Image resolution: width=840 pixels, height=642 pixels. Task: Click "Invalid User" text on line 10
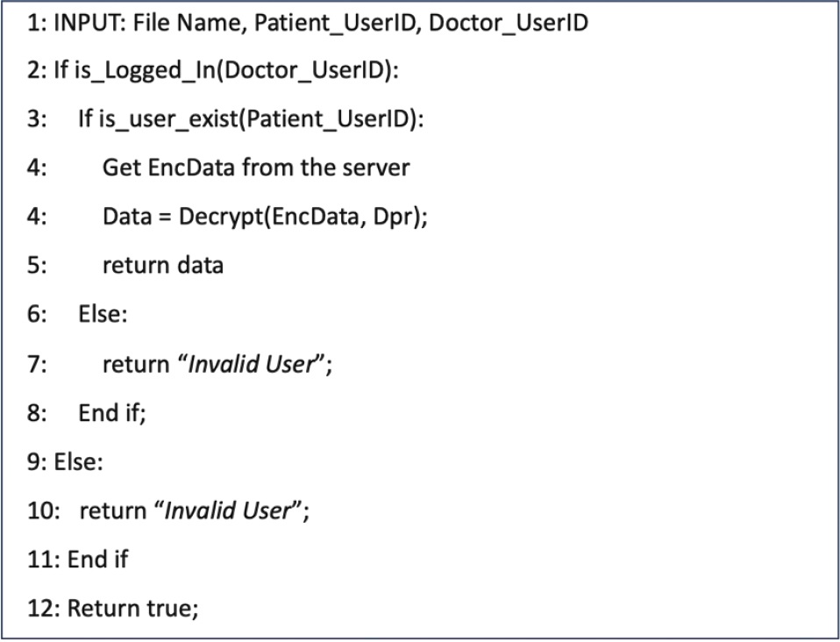(228, 510)
